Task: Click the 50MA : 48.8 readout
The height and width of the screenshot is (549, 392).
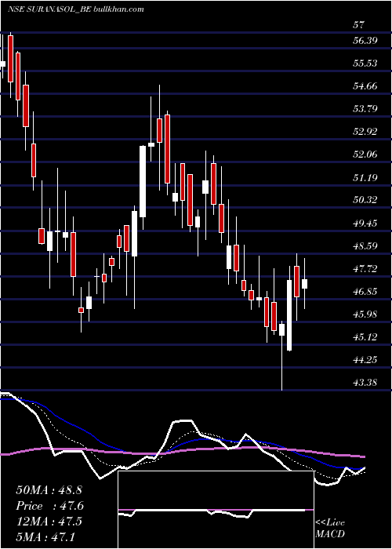Action: point(49,490)
